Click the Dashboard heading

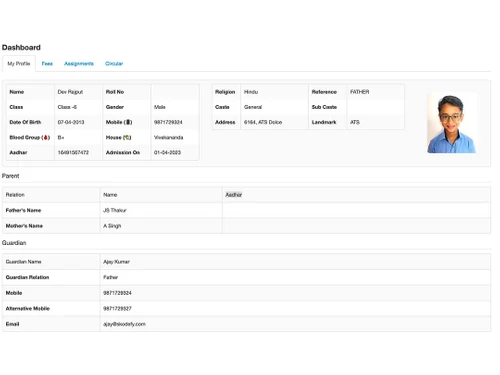click(21, 48)
